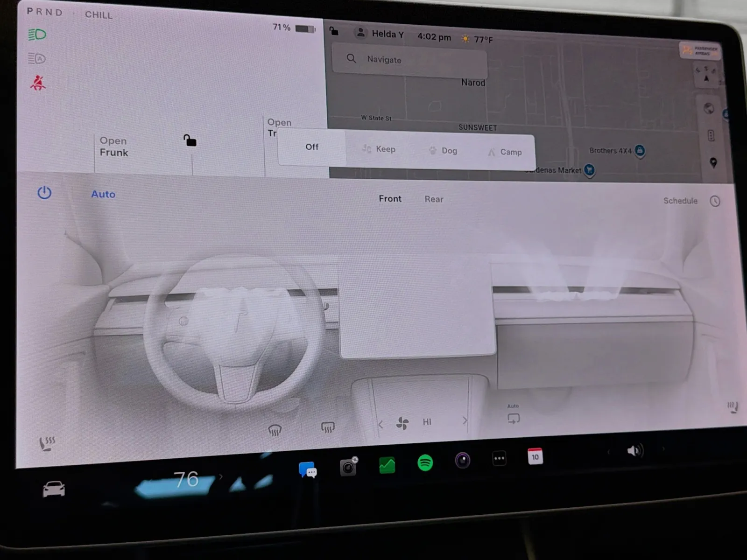Toggle the front windshield defrost
747x560 pixels.
pyautogui.click(x=275, y=429)
